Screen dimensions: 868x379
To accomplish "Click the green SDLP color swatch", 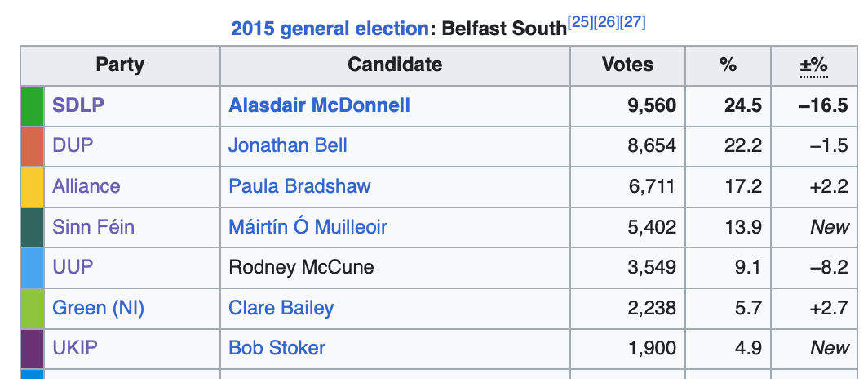I will 32,105.
